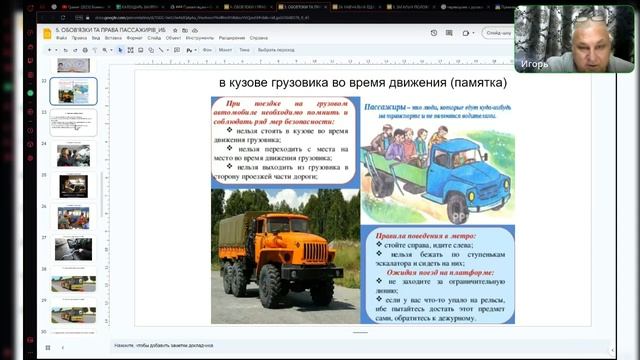Add new slide plus icon
The height and width of the screenshot is (360, 640).
click(49, 50)
